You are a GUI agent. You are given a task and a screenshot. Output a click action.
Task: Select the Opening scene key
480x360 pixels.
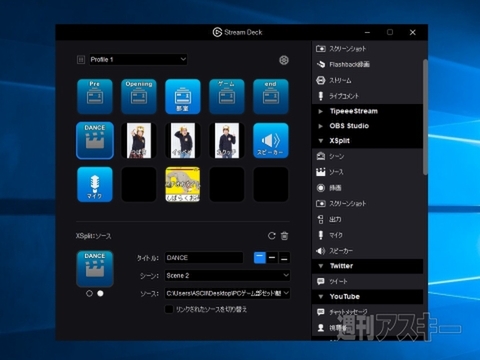tap(139, 97)
